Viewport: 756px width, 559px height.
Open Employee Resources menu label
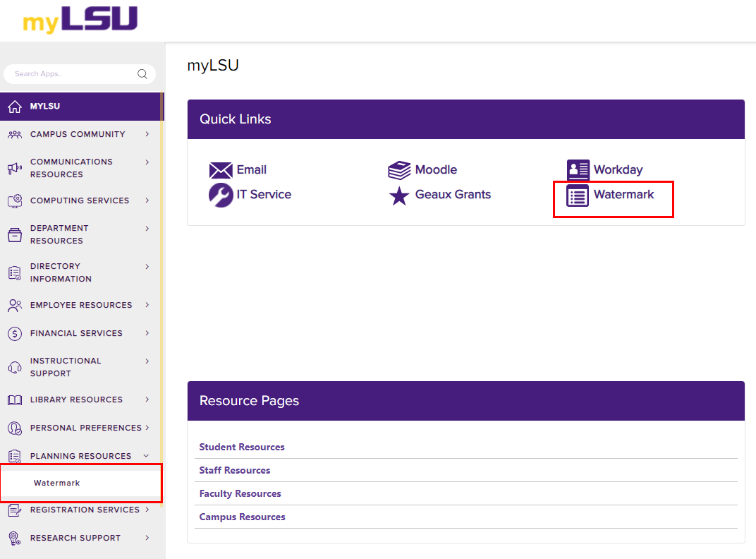pyautogui.click(x=81, y=305)
